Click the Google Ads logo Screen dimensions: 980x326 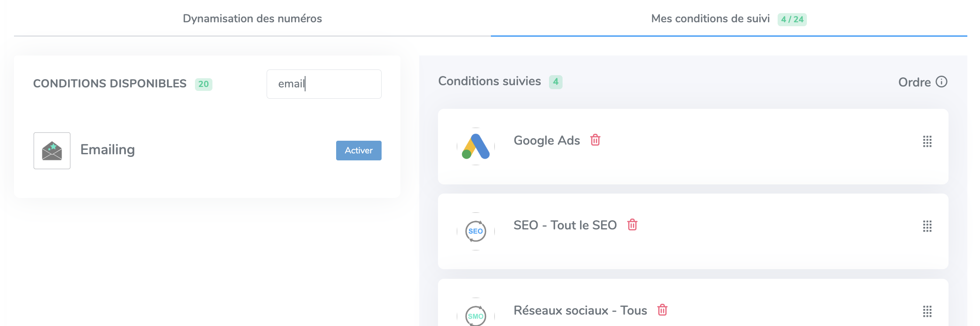click(476, 146)
